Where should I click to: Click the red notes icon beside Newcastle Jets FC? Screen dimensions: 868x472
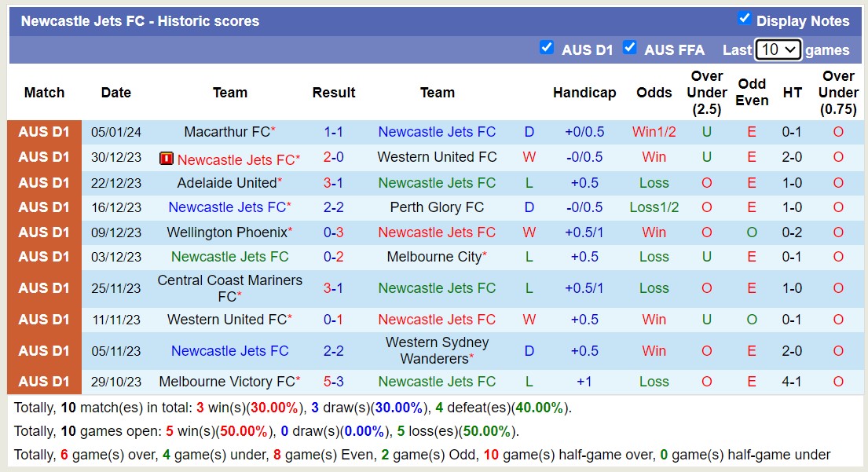pyautogui.click(x=167, y=159)
